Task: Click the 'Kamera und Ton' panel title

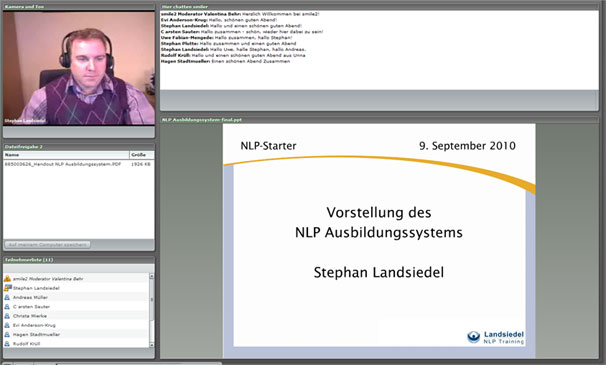Action: coord(24,7)
